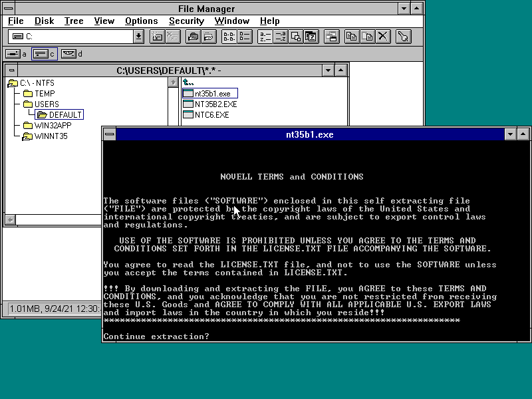This screenshot has height=399, width=532.
Task: Click the Connect Network Drive toolbar icon
Action: (157, 37)
